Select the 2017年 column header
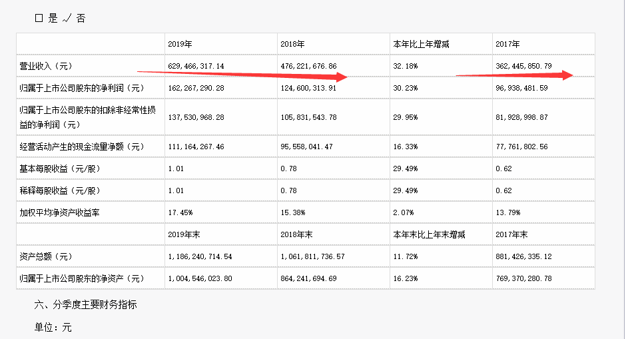The height and width of the screenshot is (339, 644). (x=507, y=44)
